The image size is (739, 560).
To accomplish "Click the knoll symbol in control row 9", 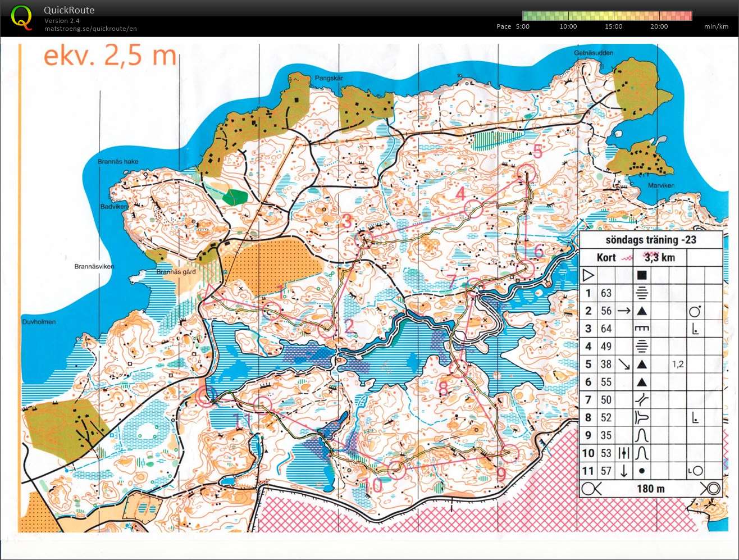I will [641, 435].
